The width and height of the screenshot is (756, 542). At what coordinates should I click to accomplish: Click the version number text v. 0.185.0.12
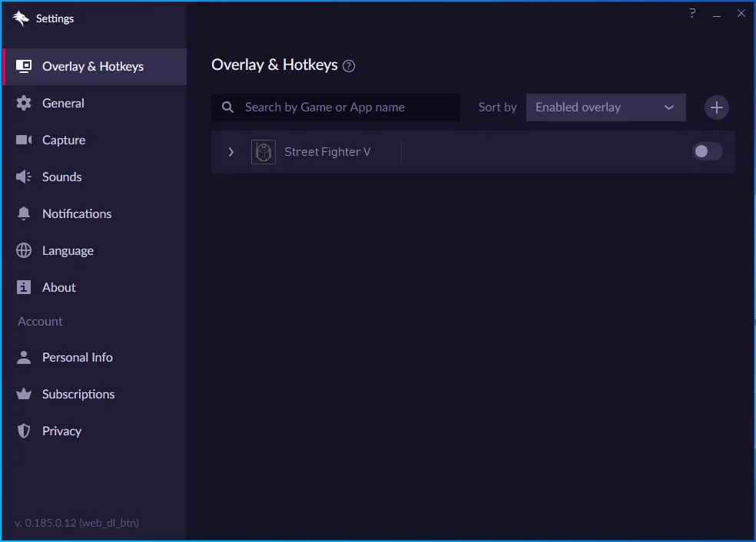pyautogui.click(x=77, y=523)
